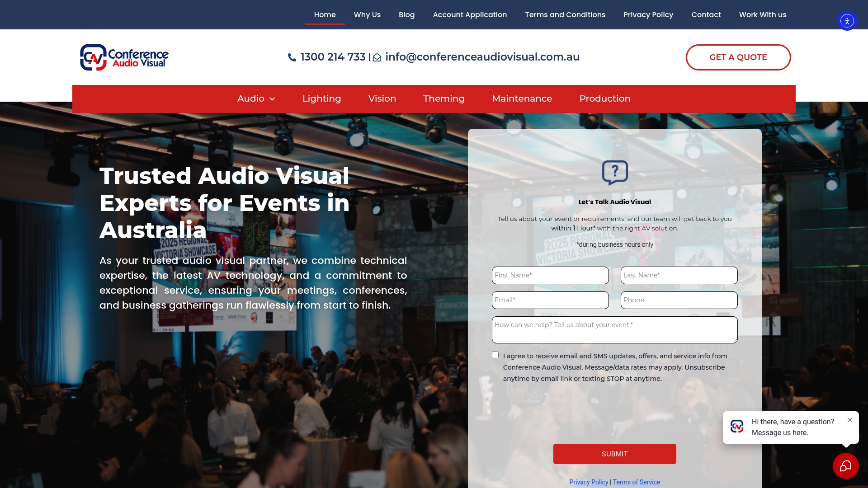Viewport: 868px width, 488px height.
Task: Go to the Why Us page
Action: click(x=367, y=14)
